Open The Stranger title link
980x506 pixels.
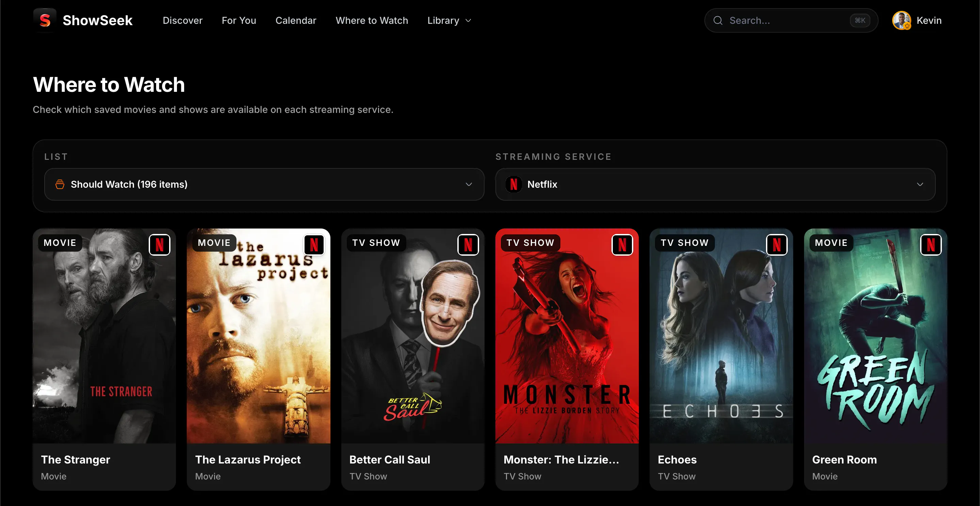pyautogui.click(x=75, y=460)
